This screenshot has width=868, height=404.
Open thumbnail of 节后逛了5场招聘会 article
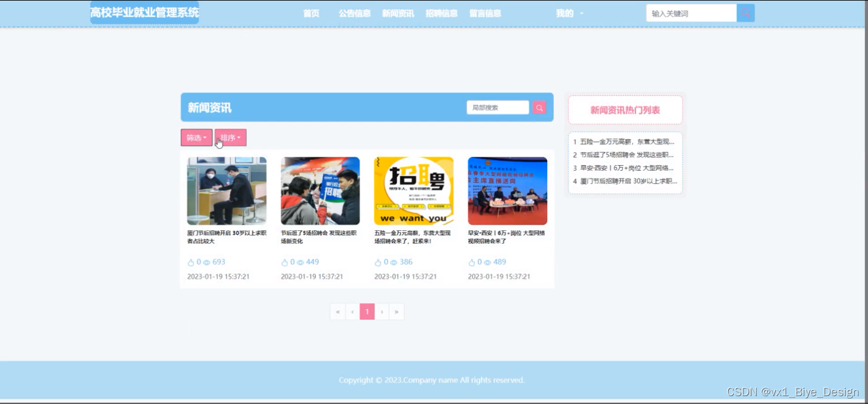coord(320,191)
